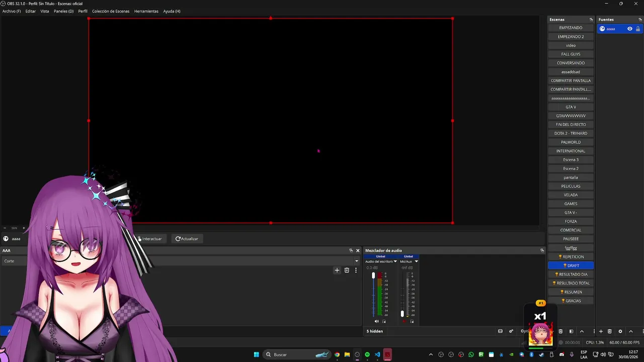Open the Perfil menu
The image size is (644, 362).
coord(83,11)
